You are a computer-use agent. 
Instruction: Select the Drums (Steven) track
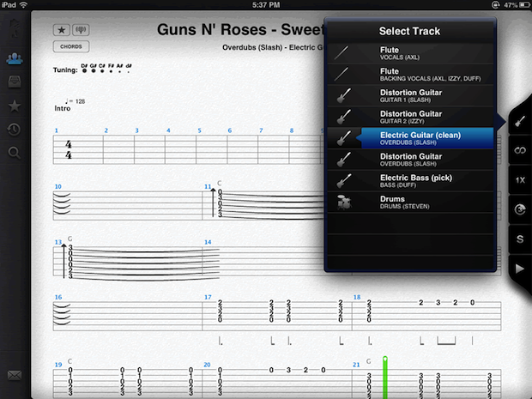(410, 203)
